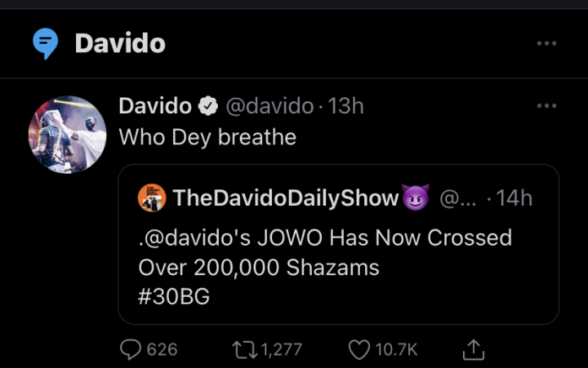Click the "Who Dey breathe" tweet text

[208, 137]
